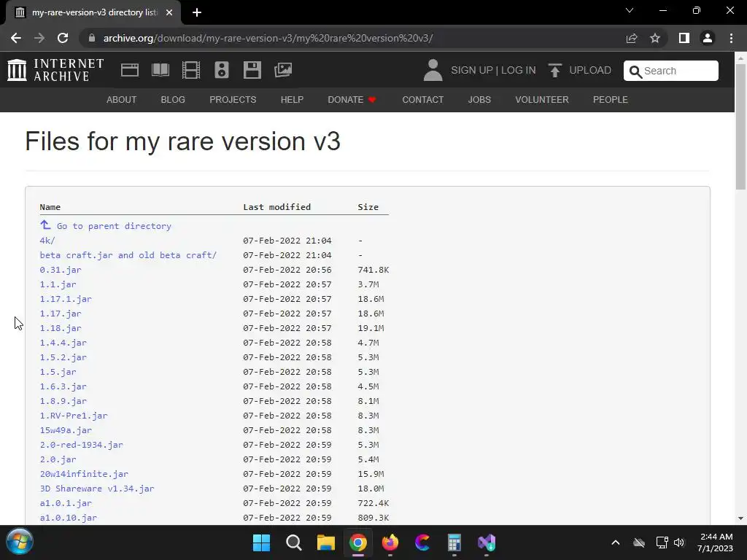Open the Audio speaker icon
The height and width of the screenshot is (560, 747).
coord(222,70)
